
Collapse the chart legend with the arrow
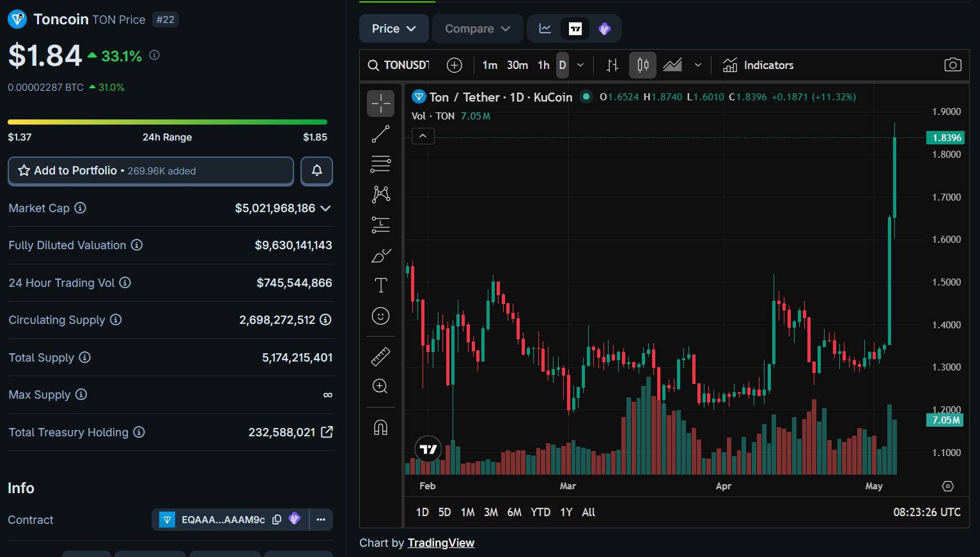(423, 136)
